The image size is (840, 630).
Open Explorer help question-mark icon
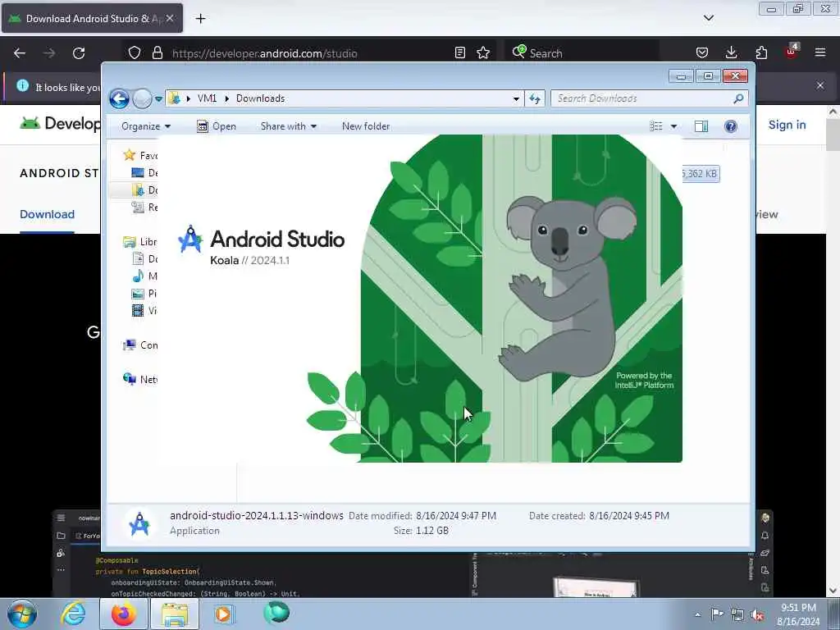point(731,126)
